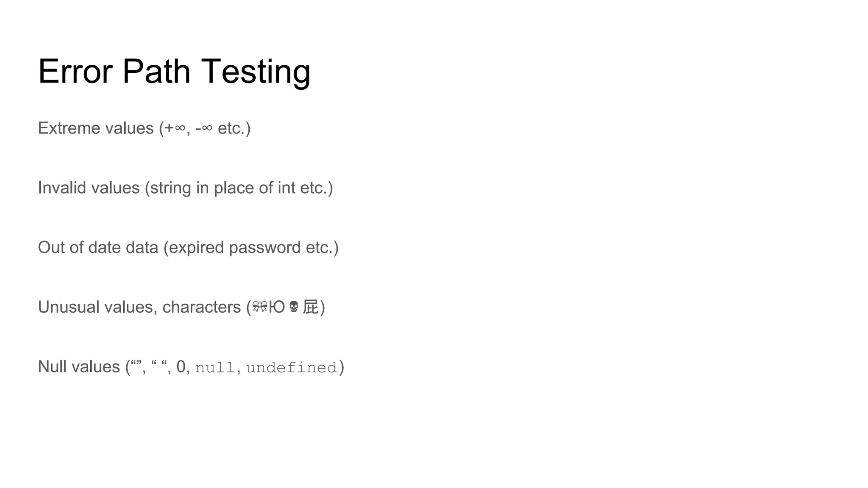
Task: Click the ribbon bow emoji symbol
Action: click(259, 307)
